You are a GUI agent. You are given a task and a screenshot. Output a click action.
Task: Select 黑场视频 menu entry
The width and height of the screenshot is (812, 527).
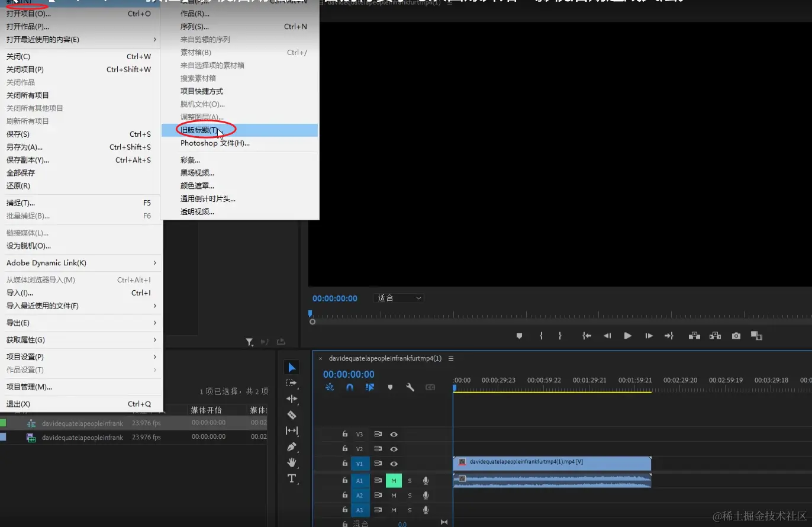(x=240, y=173)
